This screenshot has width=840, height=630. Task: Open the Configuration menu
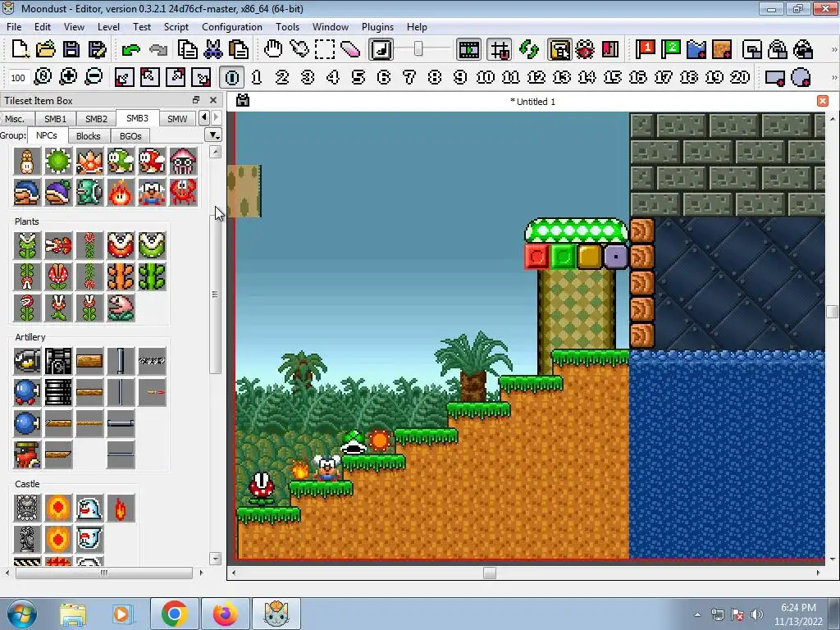point(232,27)
